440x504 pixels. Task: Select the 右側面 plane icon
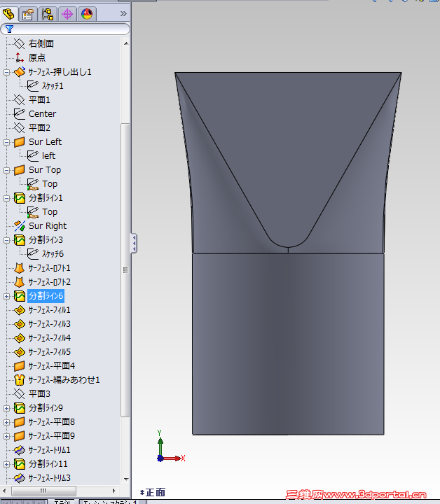coord(20,43)
